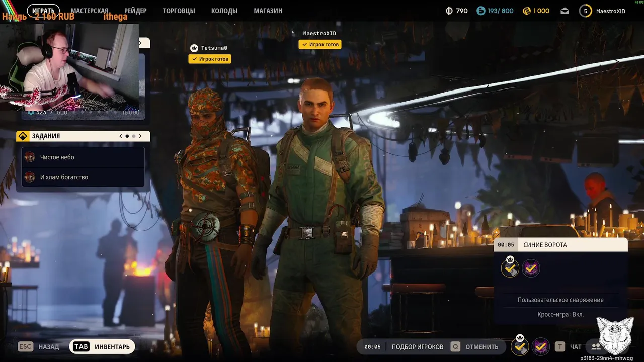
Task: Go to the ТОРГОВЦЫ tab
Action: (x=179, y=11)
